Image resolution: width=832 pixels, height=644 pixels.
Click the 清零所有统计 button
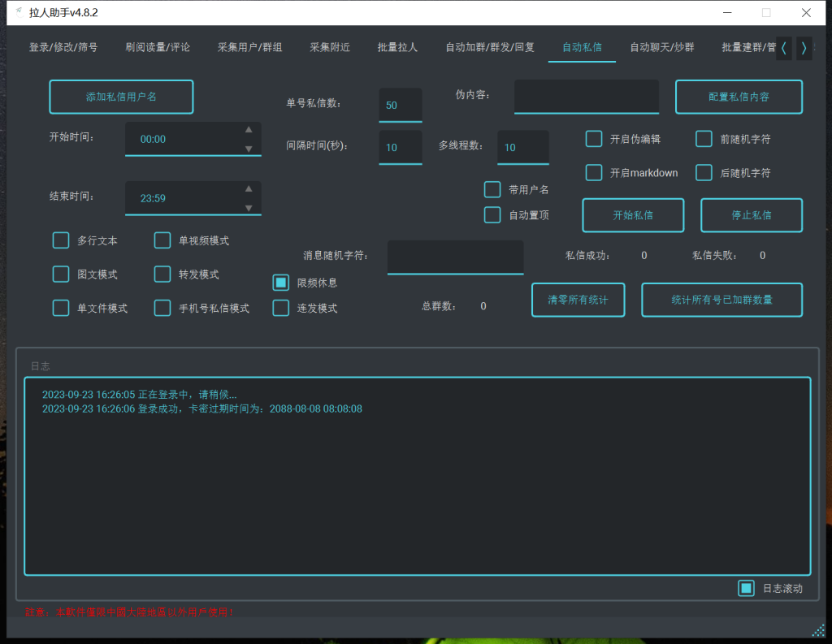coord(578,300)
